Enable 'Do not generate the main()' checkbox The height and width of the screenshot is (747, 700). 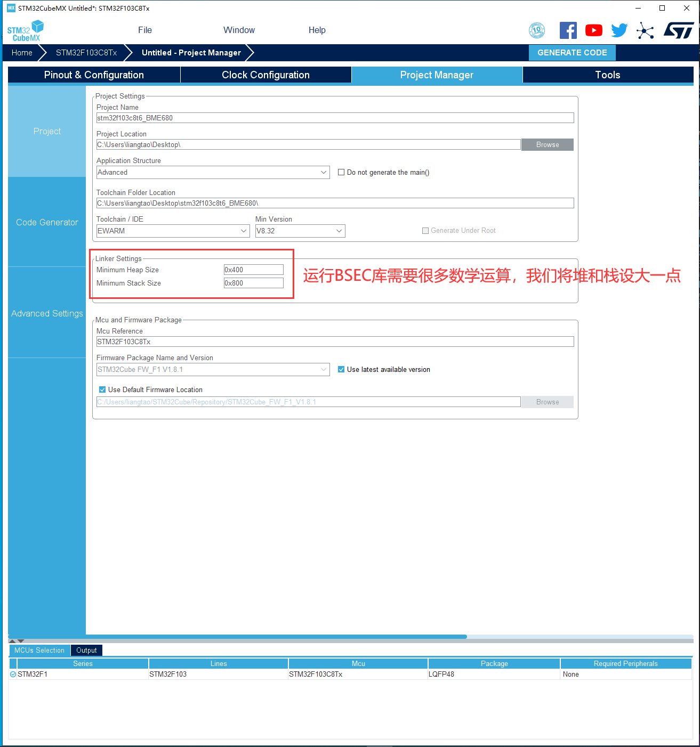[341, 172]
